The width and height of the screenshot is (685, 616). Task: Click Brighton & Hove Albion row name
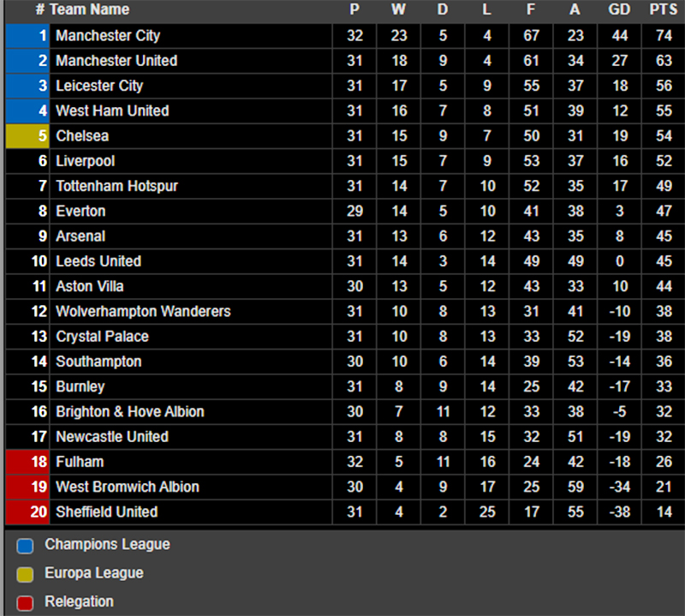130,411
